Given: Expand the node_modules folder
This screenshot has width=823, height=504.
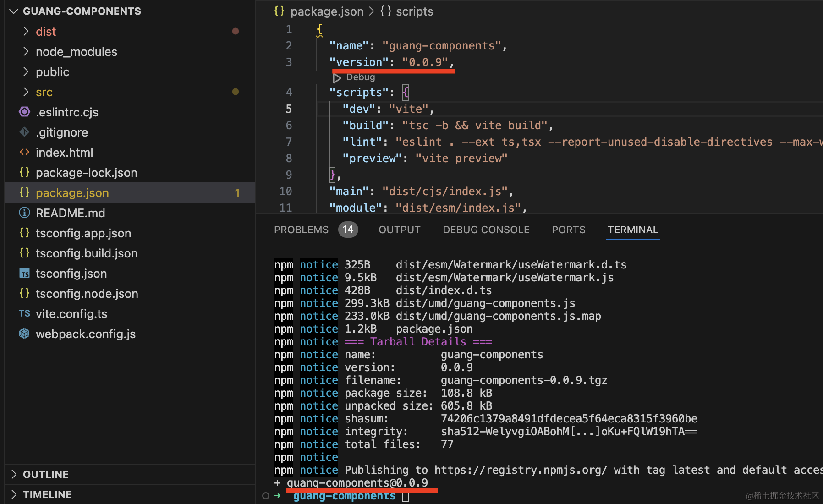Looking at the screenshot, I should 26,51.
